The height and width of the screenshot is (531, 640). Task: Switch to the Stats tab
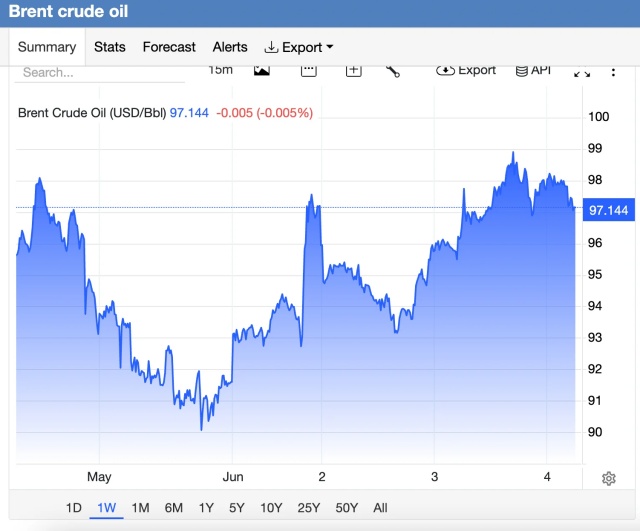[109, 47]
